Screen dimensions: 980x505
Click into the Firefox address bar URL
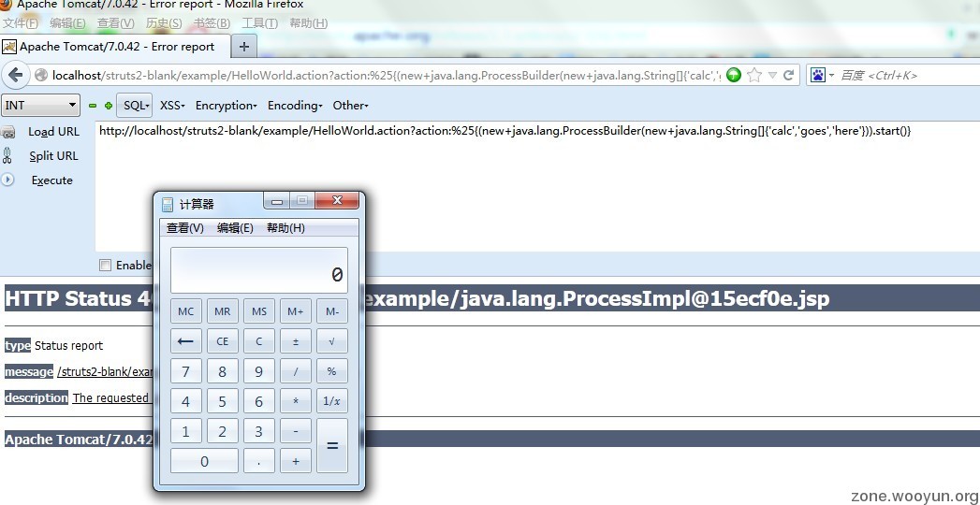[387, 76]
